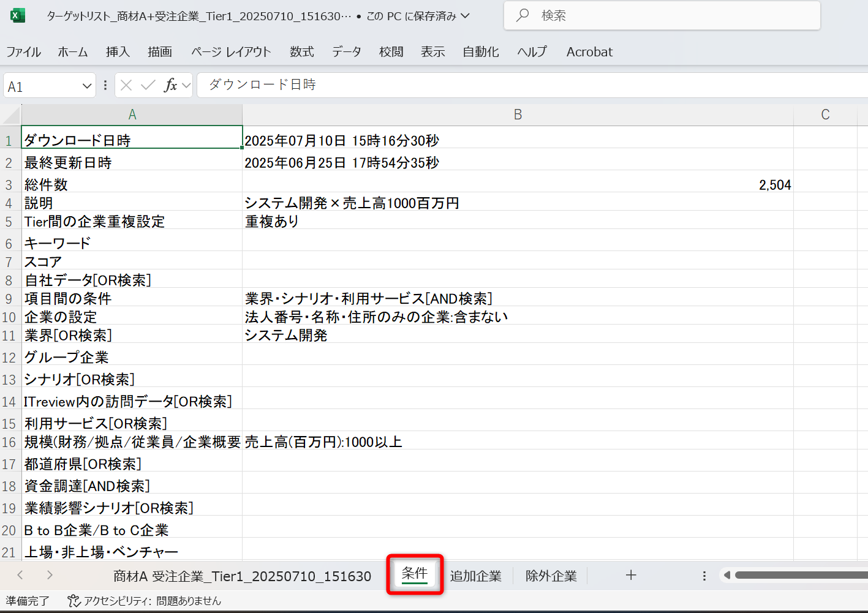
Task: Click the enter checkmark in formula bar
Action: coord(148,85)
